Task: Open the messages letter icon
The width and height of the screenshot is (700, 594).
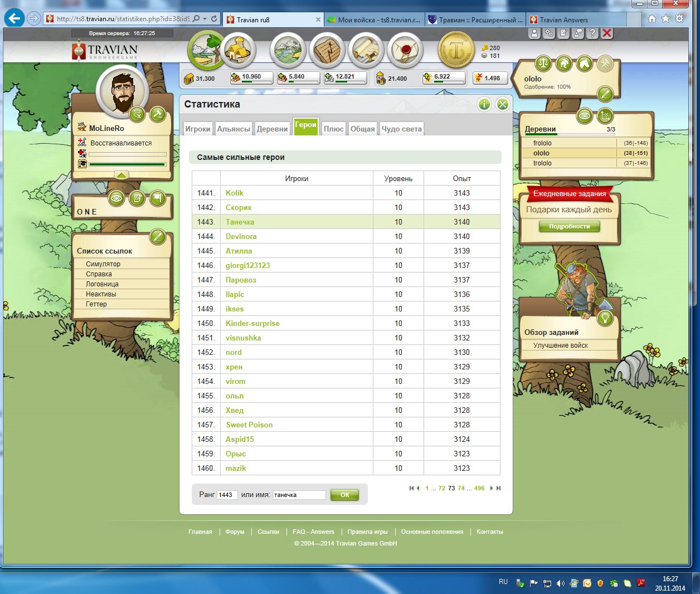Action: 405,50
